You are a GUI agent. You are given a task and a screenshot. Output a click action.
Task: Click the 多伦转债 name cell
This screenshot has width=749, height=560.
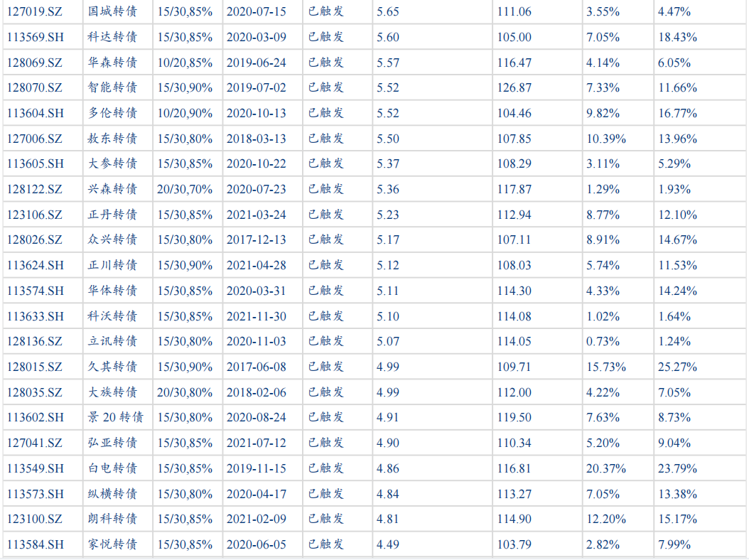coord(112,113)
